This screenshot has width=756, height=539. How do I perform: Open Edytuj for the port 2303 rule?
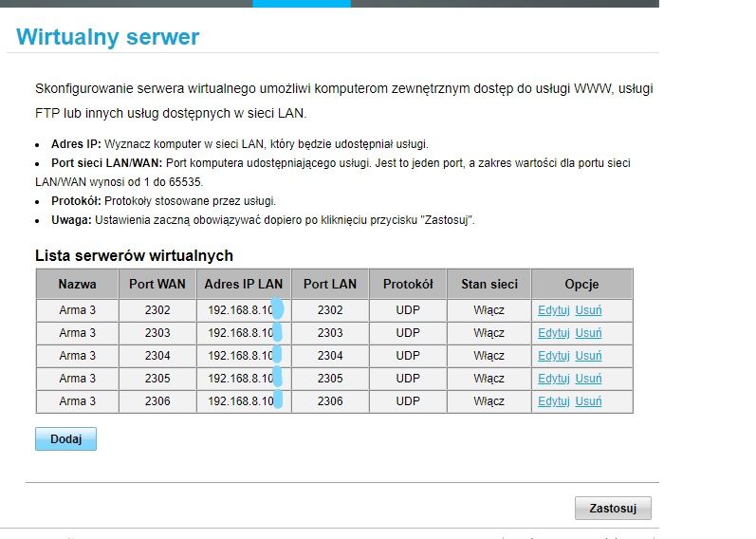click(553, 333)
